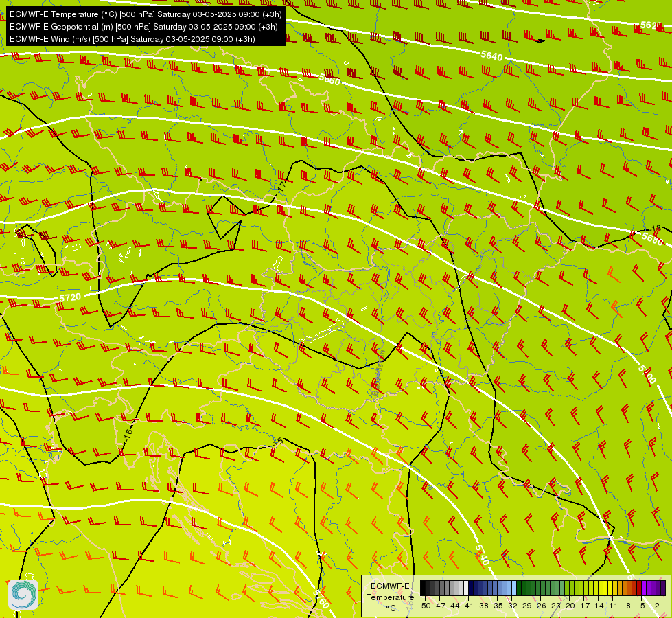Click the 5760 contour label at bottom

(x=321, y=598)
